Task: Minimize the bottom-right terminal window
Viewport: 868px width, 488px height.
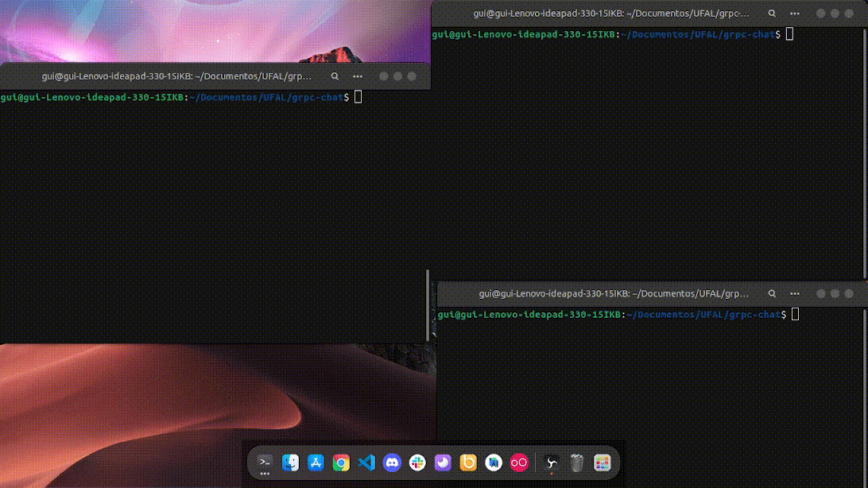Action: click(821, 294)
